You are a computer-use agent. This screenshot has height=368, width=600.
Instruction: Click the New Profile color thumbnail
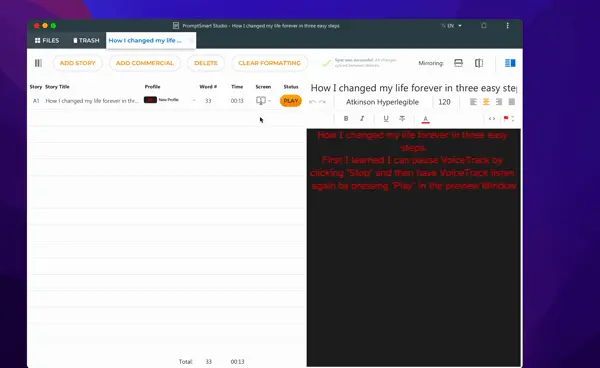tap(150, 100)
